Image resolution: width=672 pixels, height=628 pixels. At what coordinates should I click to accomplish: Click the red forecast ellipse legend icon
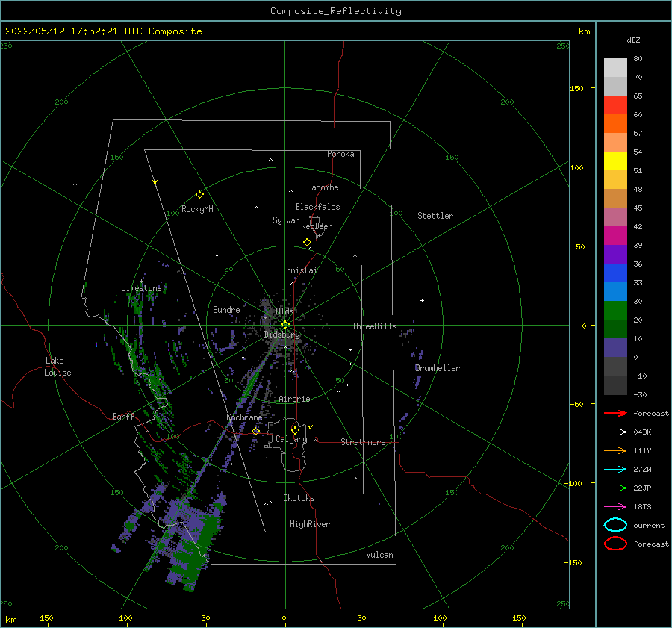[x=615, y=544]
